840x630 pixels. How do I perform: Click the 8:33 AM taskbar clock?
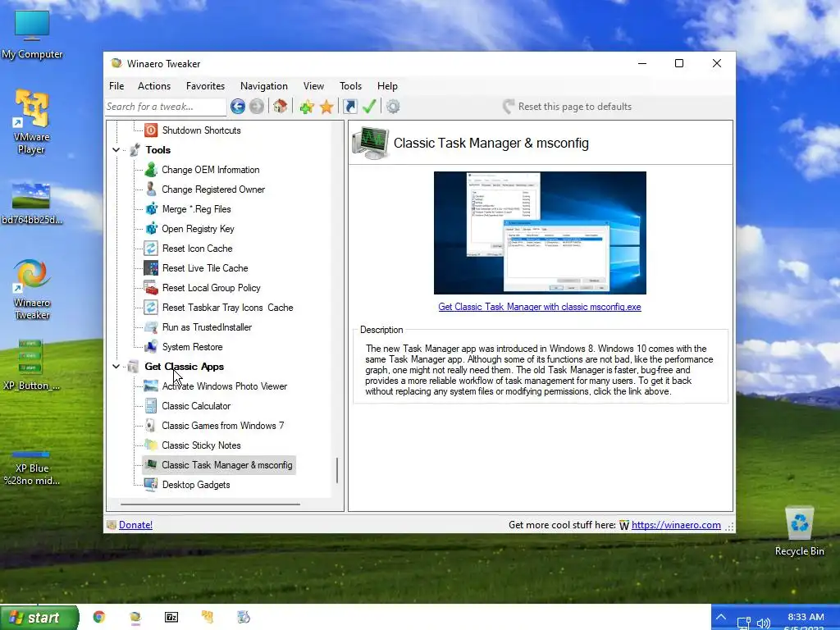(x=806, y=617)
